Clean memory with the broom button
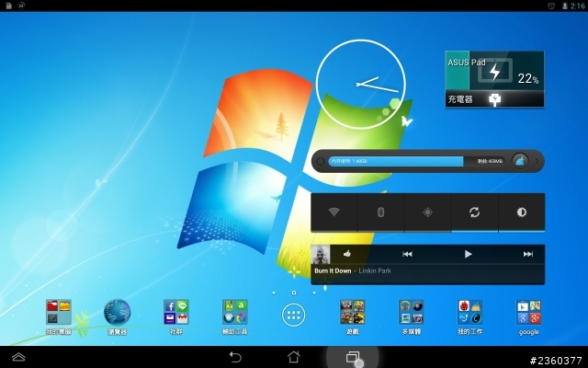The width and height of the screenshot is (588, 368). (x=520, y=161)
